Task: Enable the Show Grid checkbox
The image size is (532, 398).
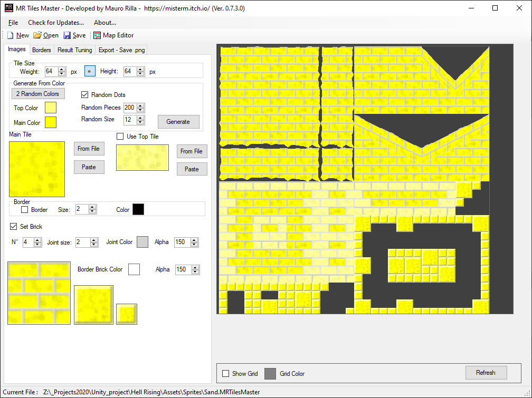Action: pyautogui.click(x=226, y=374)
